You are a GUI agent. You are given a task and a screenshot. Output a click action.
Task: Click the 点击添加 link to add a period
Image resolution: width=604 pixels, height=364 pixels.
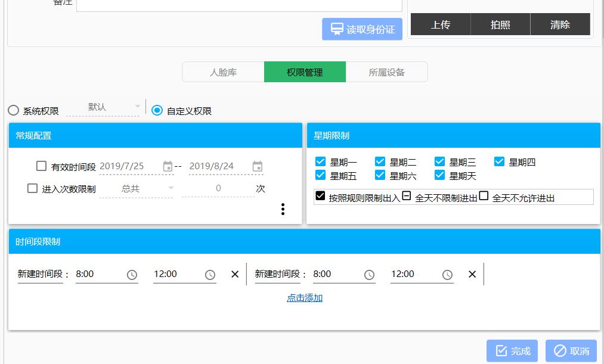point(304,297)
